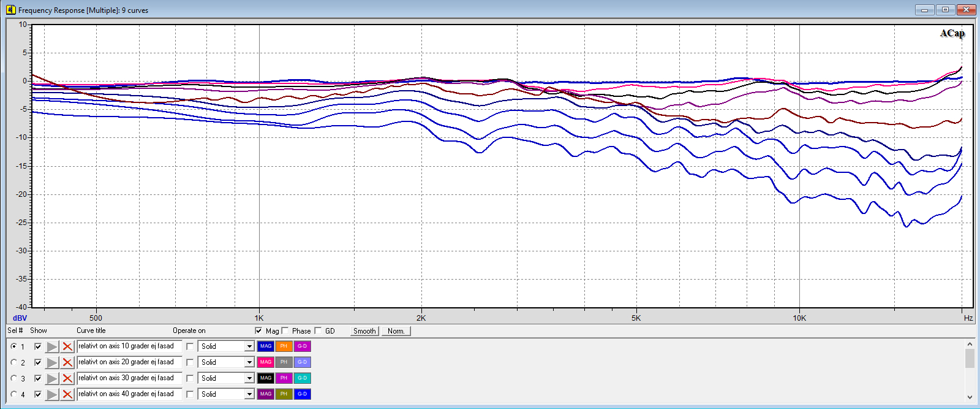Expand the Solid dropdown on curve 3 row
The height and width of the screenshot is (409, 980).
click(x=249, y=378)
